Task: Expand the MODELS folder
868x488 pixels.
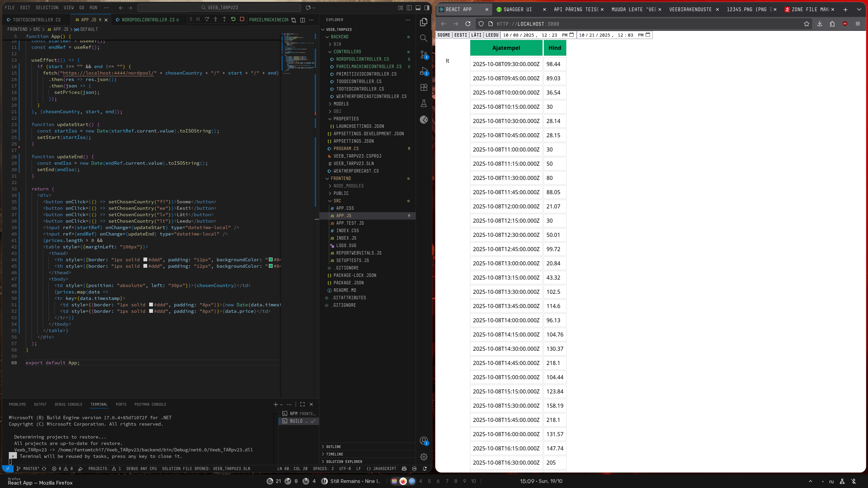Action: (x=341, y=104)
